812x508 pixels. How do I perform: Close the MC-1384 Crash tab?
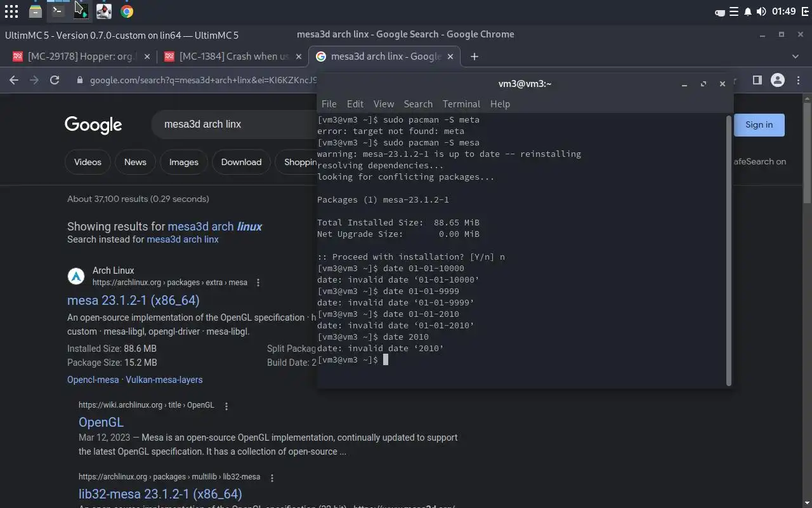pos(299,57)
